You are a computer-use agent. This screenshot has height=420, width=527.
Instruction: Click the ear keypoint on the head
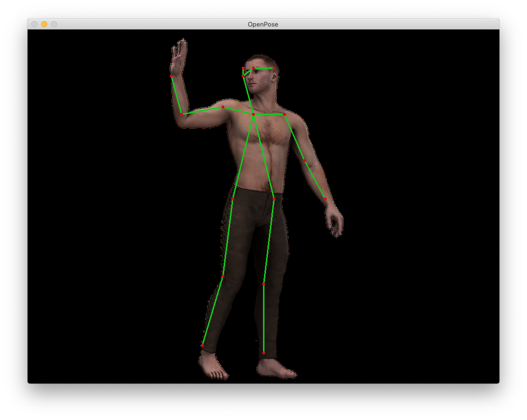tap(274, 68)
